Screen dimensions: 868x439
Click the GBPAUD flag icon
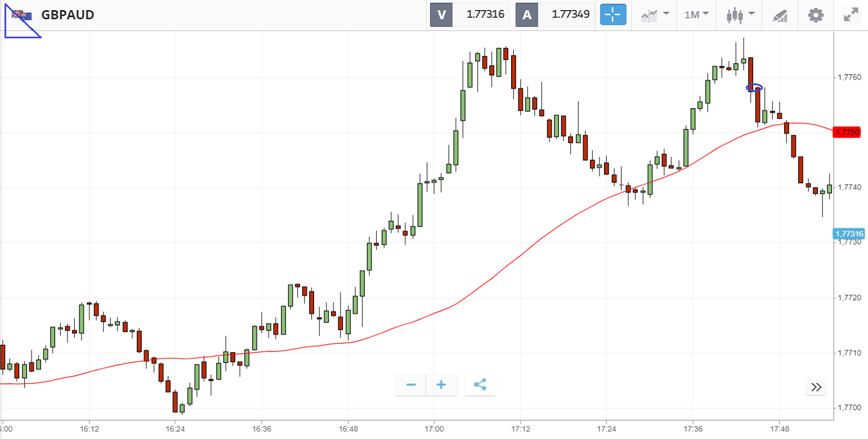pos(22,15)
